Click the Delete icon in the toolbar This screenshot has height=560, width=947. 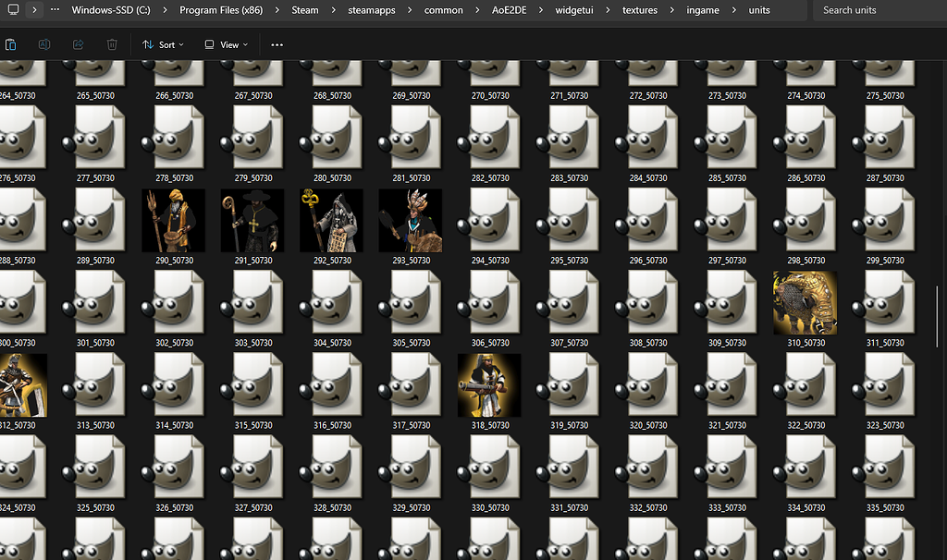[111, 44]
